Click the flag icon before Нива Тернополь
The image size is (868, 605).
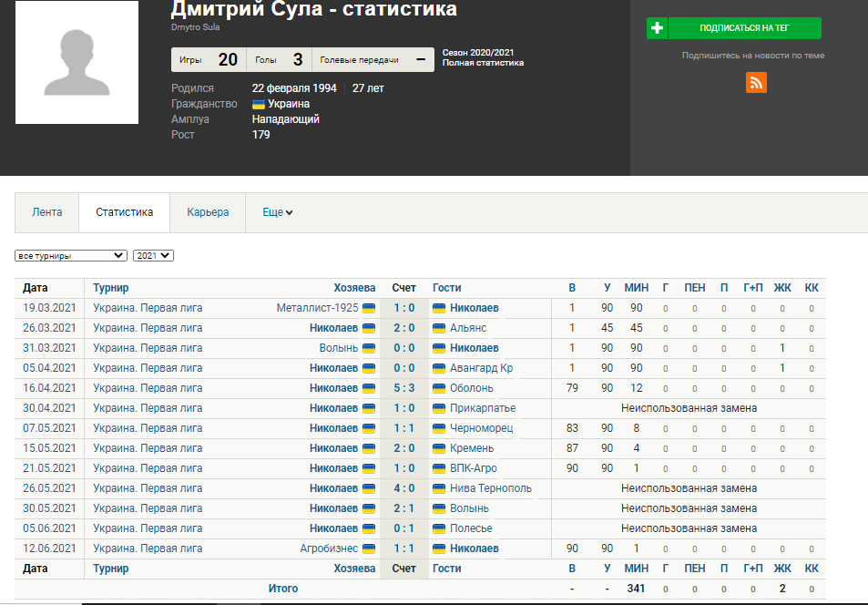point(439,488)
